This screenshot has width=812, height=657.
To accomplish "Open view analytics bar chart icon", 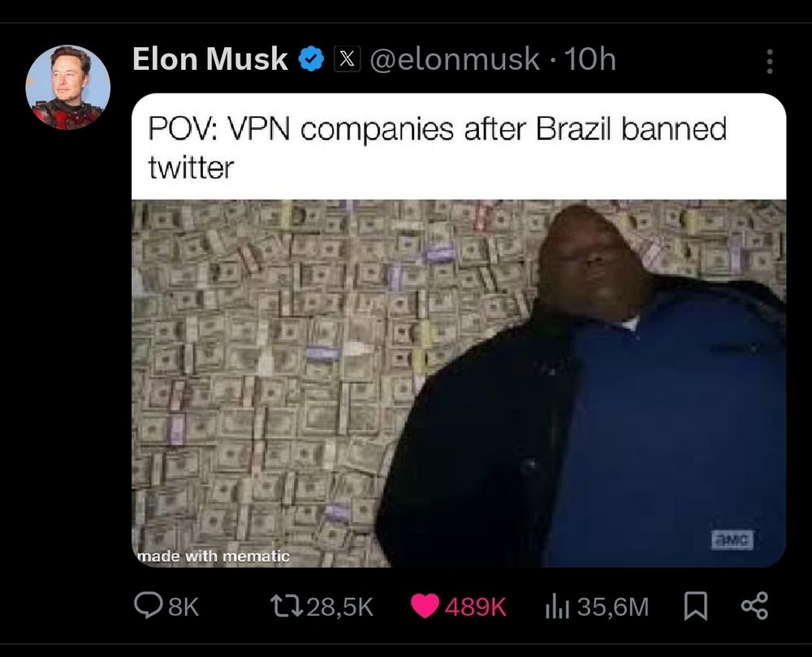I will (557, 607).
